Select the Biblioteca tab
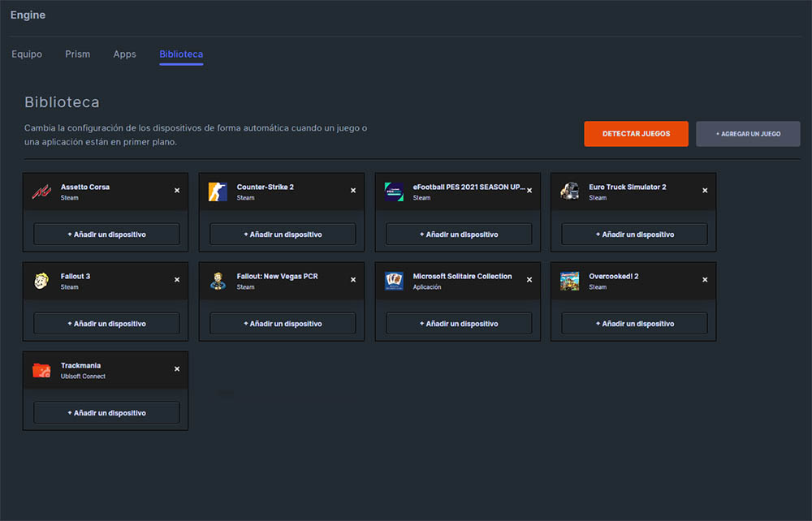The image size is (812, 521). tap(181, 54)
